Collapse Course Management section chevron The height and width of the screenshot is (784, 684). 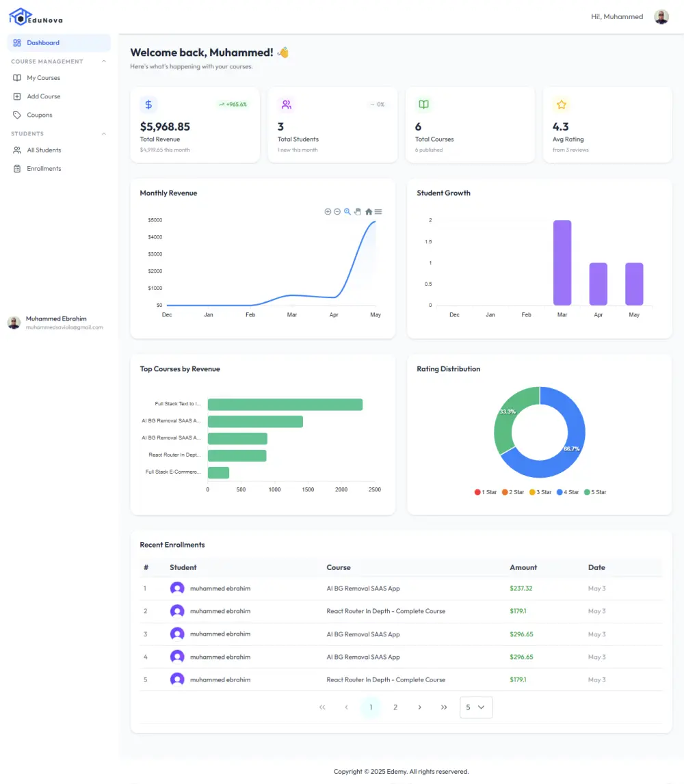[103, 61]
